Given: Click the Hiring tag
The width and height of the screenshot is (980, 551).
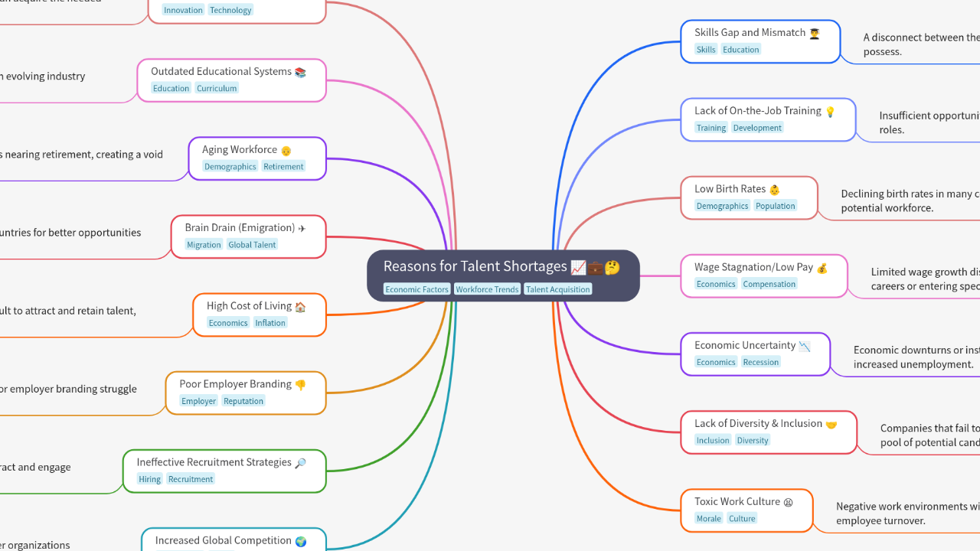Looking at the screenshot, I should [150, 479].
